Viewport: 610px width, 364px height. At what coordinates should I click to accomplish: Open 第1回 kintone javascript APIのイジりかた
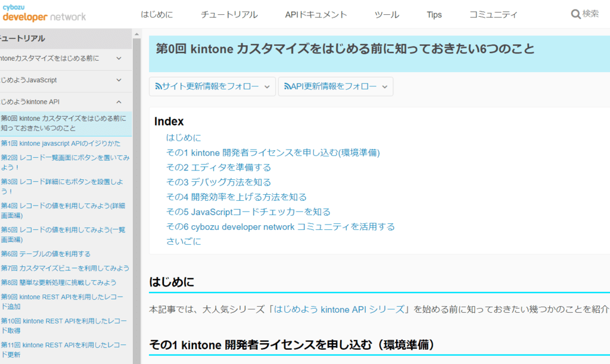60,144
